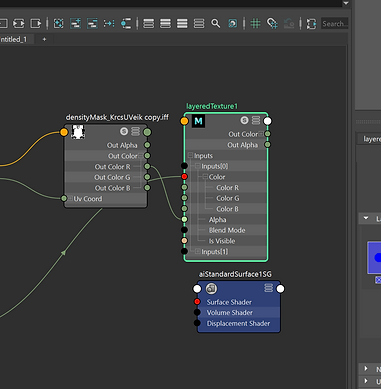Image resolution: width=381 pixels, height=389 pixels.
Task: Collapse the Inputs[0] group
Action: point(198,166)
